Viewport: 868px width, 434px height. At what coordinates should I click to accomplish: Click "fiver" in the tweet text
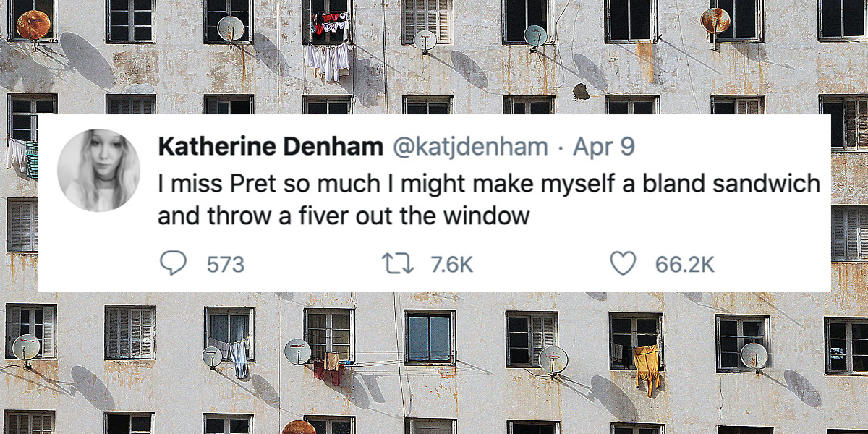[308, 216]
